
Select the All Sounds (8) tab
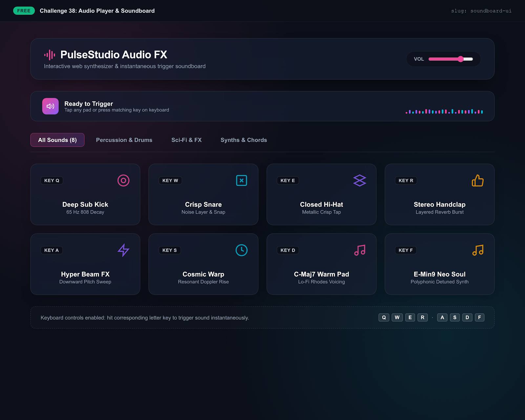57,140
